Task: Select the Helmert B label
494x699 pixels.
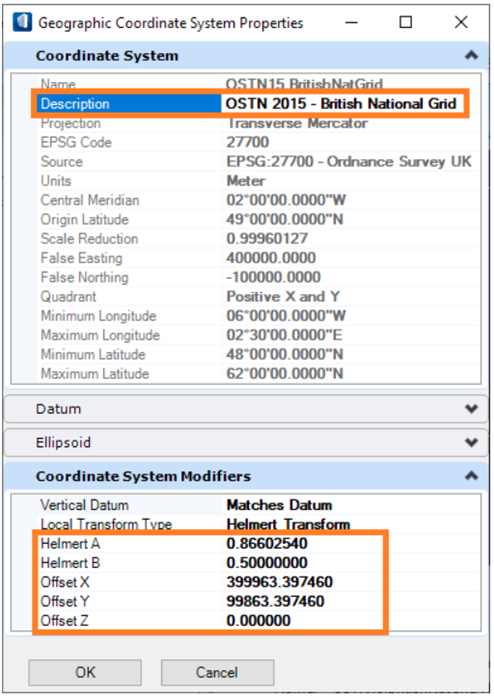Action: tap(70, 563)
